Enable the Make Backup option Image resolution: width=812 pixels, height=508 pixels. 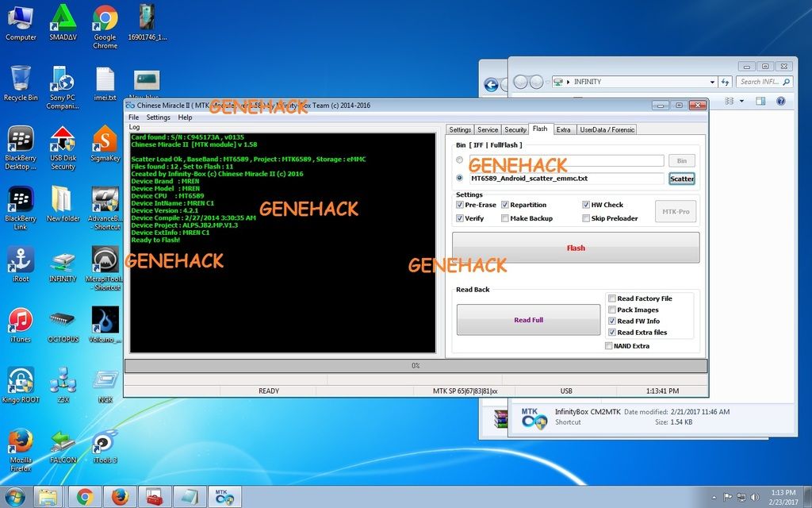(505, 218)
